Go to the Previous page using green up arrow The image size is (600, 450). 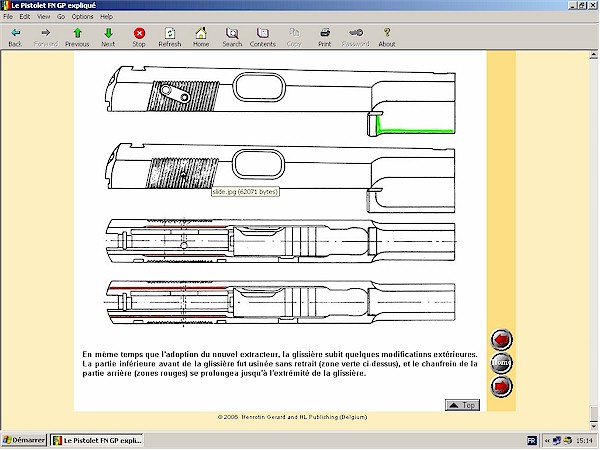pyautogui.click(x=77, y=37)
